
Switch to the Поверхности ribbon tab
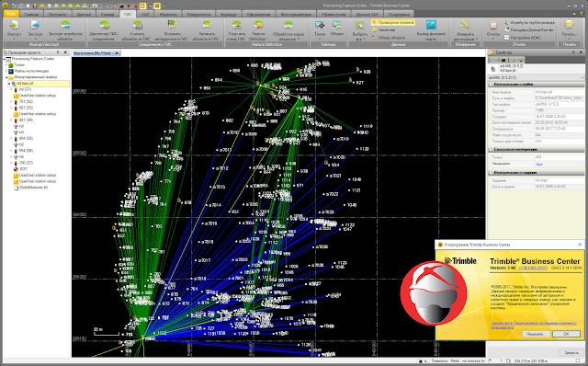[198, 15]
